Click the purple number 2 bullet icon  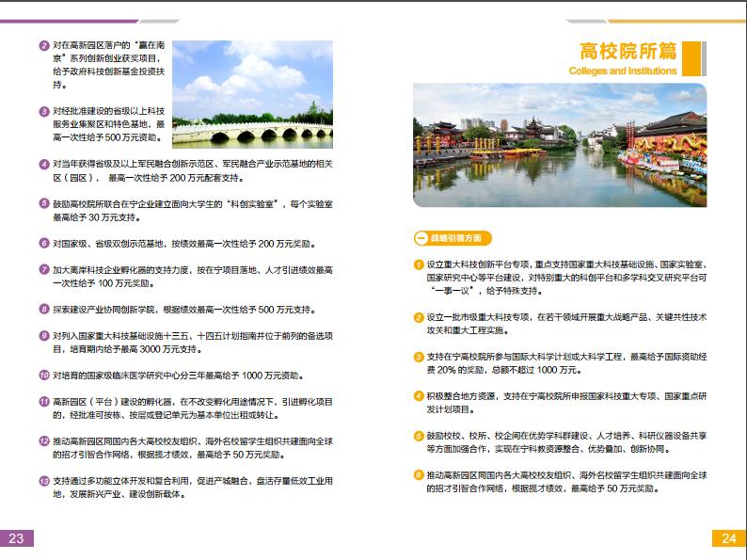44,46
